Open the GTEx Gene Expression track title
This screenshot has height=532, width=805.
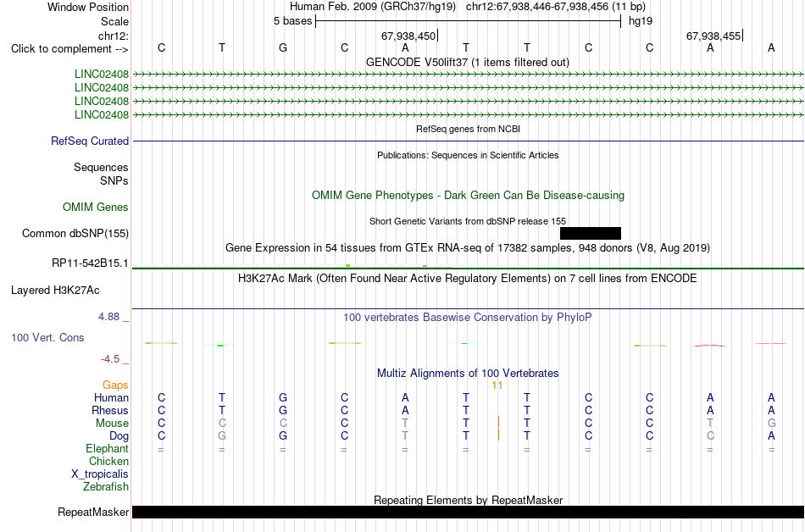click(468, 248)
